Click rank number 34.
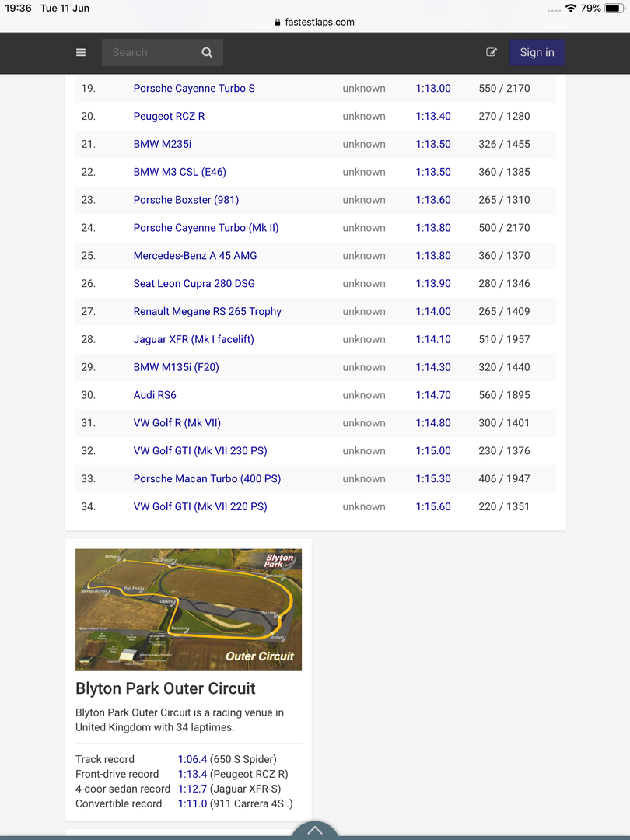The height and width of the screenshot is (840, 630). coord(89,506)
